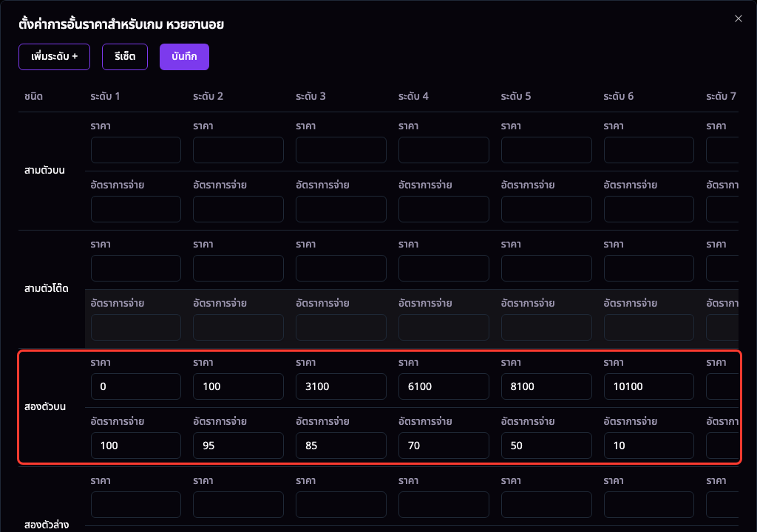The image size is (757, 532).
Task: Save settings with บันทึก button
Action: pyautogui.click(x=184, y=56)
